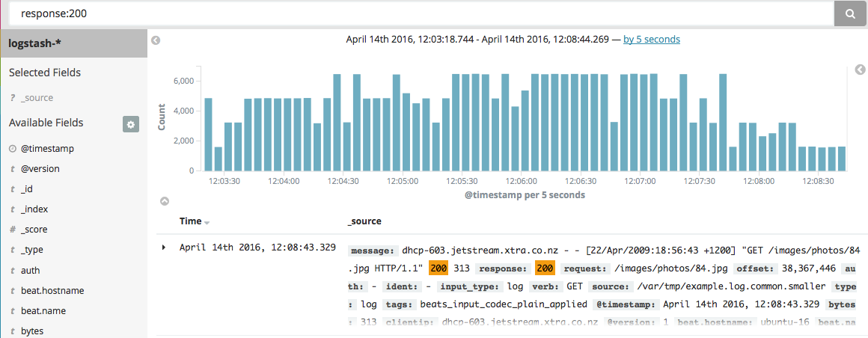Click the collapse arrow right of histogram
This screenshot has width=868, height=338.
[x=860, y=70]
